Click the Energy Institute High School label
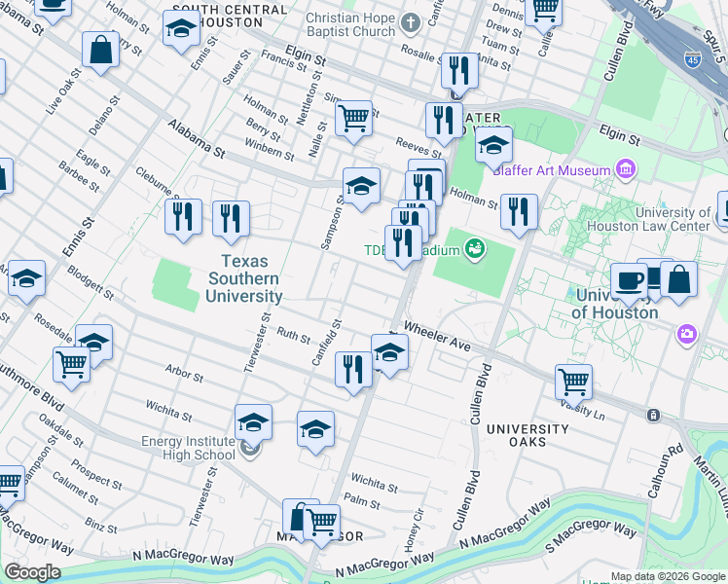 click(x=189, y=448)
